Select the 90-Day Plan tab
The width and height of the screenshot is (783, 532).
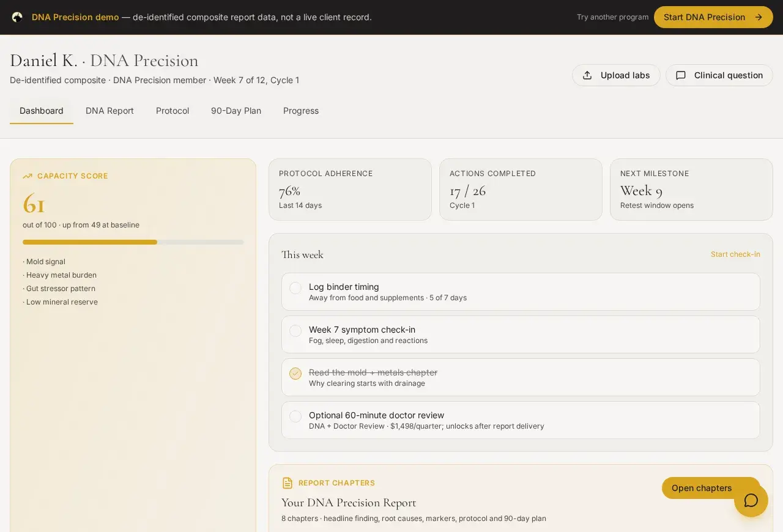pyautogui.click(x=236, y=111)
